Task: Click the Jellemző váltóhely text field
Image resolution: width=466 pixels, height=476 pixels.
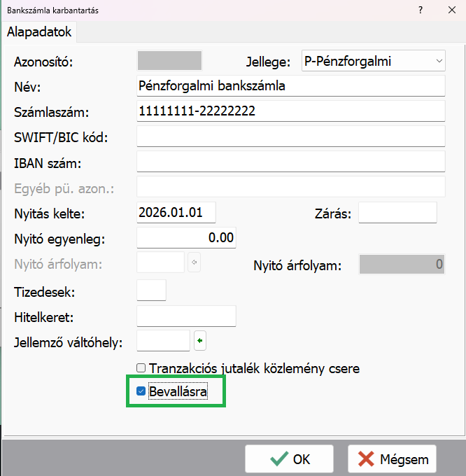Action: [x=163, y=342]
